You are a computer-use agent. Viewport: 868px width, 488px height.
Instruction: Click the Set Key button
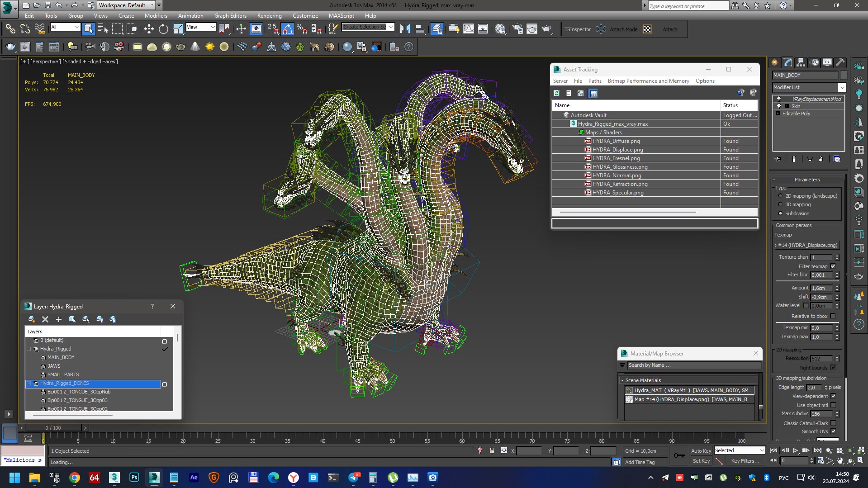point(701,461)
